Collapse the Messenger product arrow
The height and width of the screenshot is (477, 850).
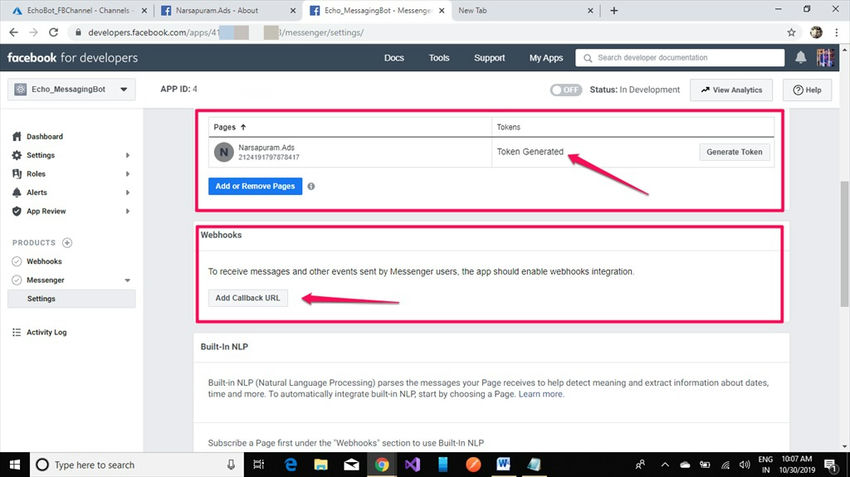tap(127, 280)
